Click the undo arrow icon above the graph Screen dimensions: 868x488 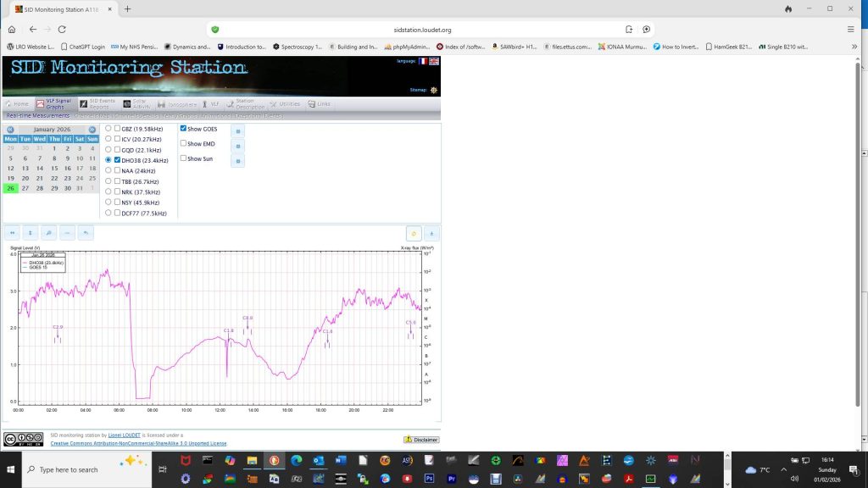[86, 233]
